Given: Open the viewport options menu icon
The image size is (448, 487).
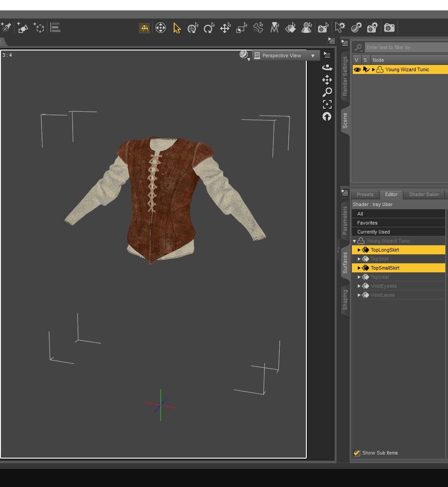Looking at the screenshot, I should [327, 55].
